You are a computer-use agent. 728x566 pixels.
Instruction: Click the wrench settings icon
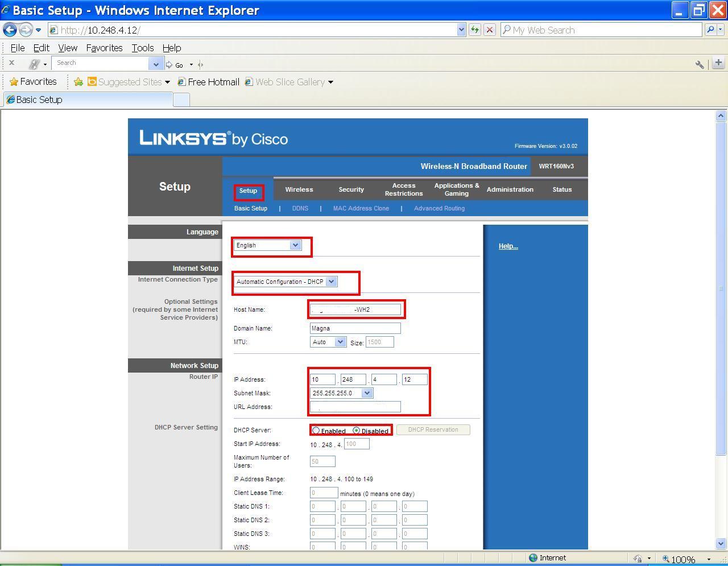pyautogui.click(x=700, y=64)
